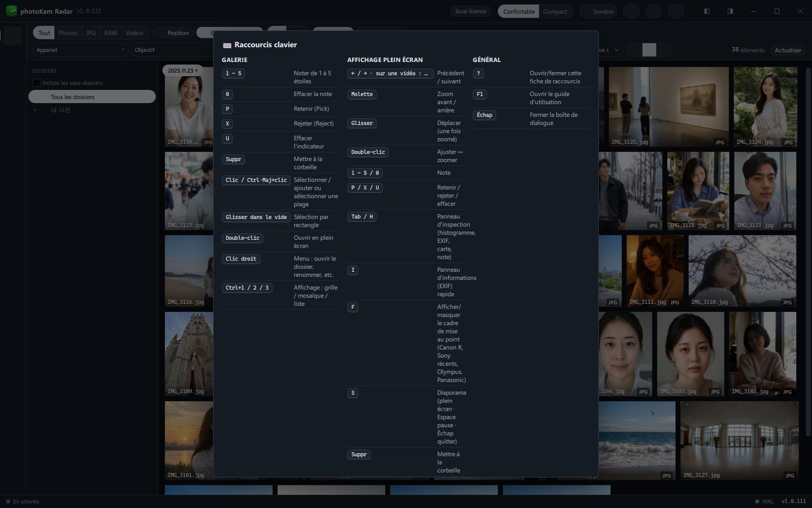The height and width of the screenshot is (508, 812).
Task: Open the sort order dropdown chevron
Action: pyautogui.click(x=616, y=50)
